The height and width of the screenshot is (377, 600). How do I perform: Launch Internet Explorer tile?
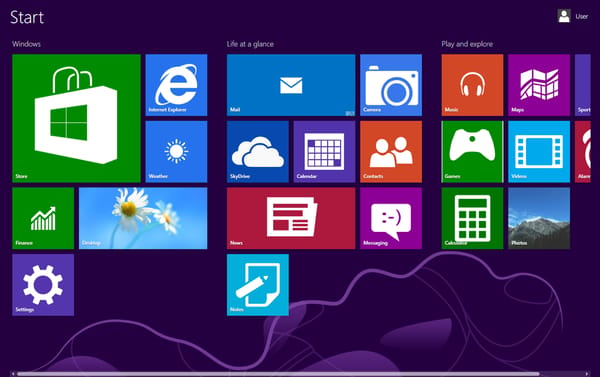tap(176, 85)
